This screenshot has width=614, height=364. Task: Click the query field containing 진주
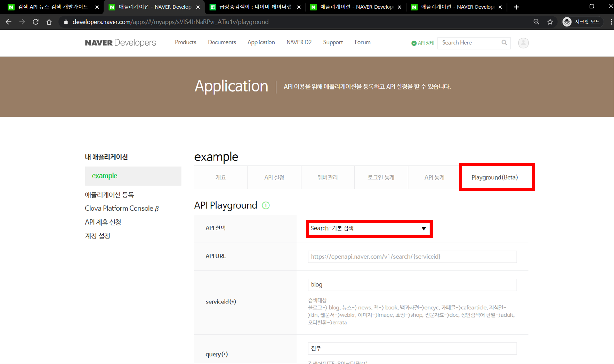[412, 348]
